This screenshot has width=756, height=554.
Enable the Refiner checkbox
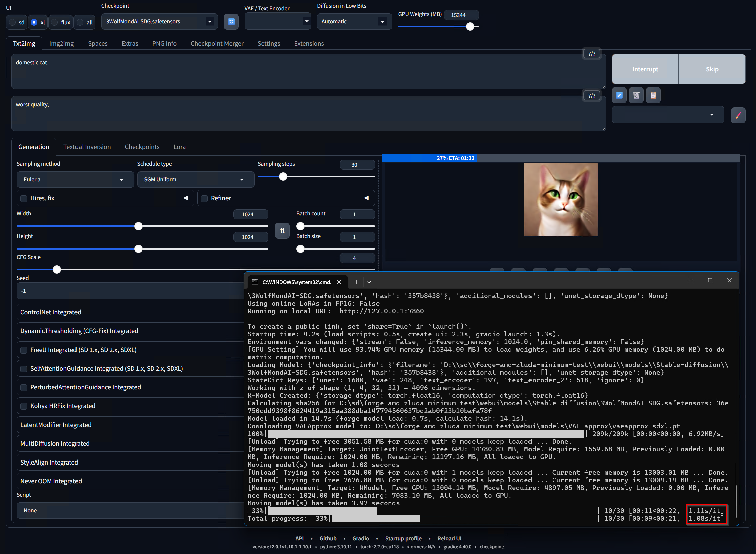[204, 199]
